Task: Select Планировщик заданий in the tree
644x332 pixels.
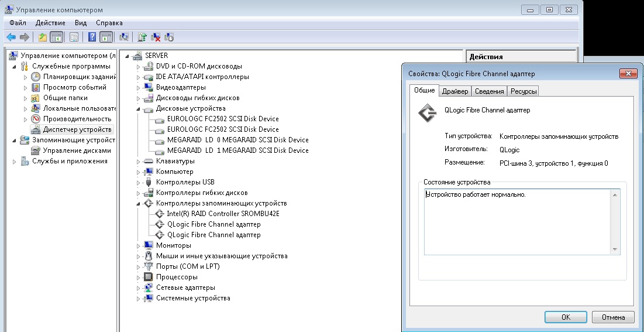Action: point(80,77)
